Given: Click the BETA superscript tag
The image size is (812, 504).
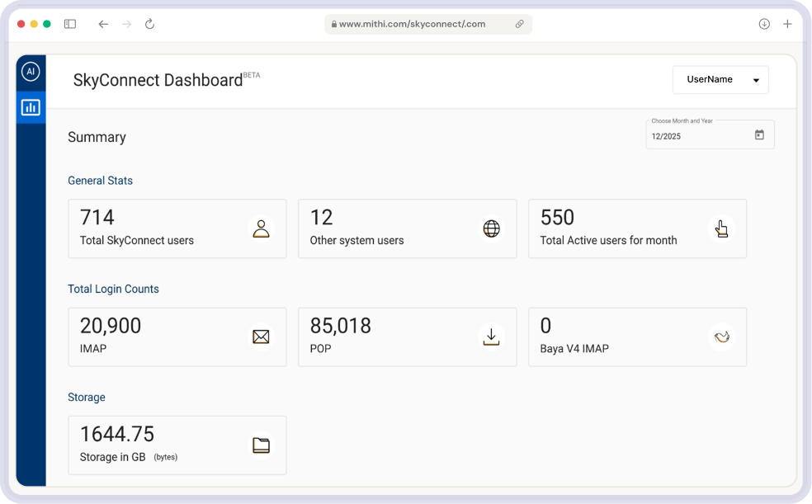Looking at the screenshot, I should pyautogui.click(x=252, y=75).
